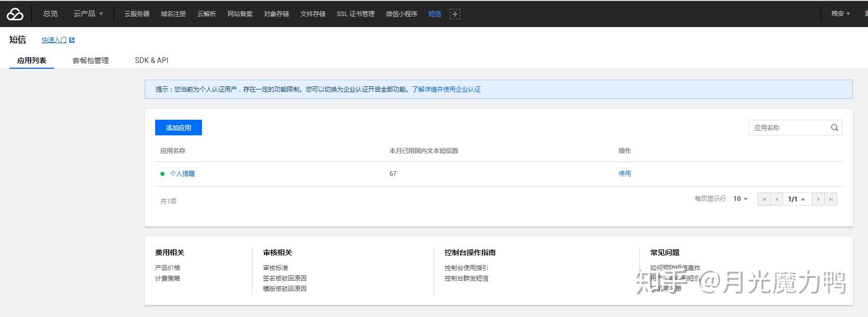
Task: Click the 应用名称 column header
Action: point(173,151)
